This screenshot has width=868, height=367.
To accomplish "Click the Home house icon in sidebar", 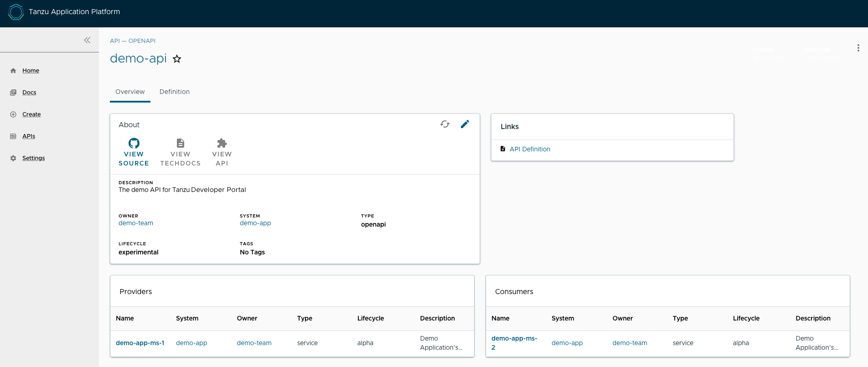I will tap(13, 71).
